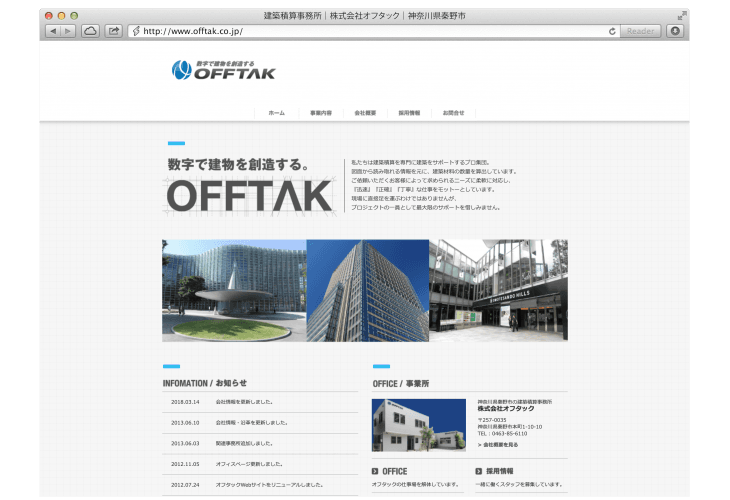Close the browser window with red button
The width and height of the screenshot is (730, 500).
click(x=48, y=16)
